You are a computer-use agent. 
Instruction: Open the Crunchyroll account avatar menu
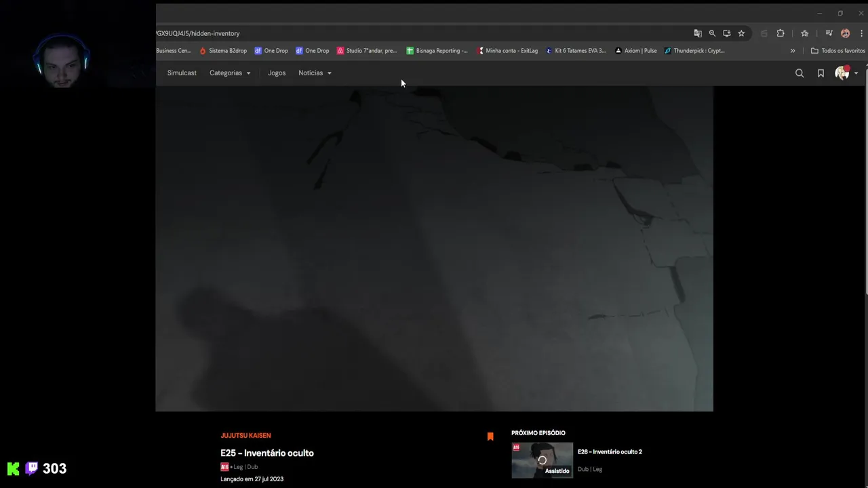point(846,73)
